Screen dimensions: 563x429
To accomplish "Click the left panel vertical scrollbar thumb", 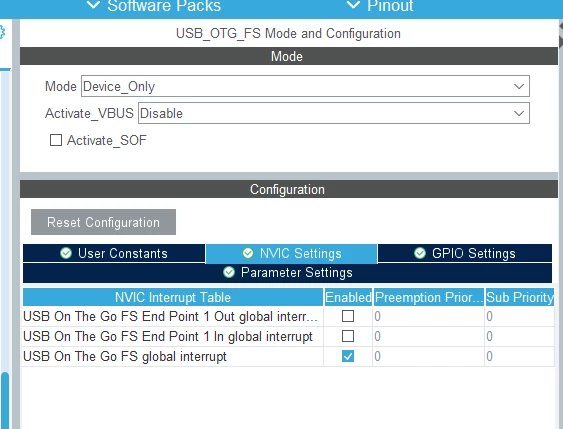I will tap(5, 400).
